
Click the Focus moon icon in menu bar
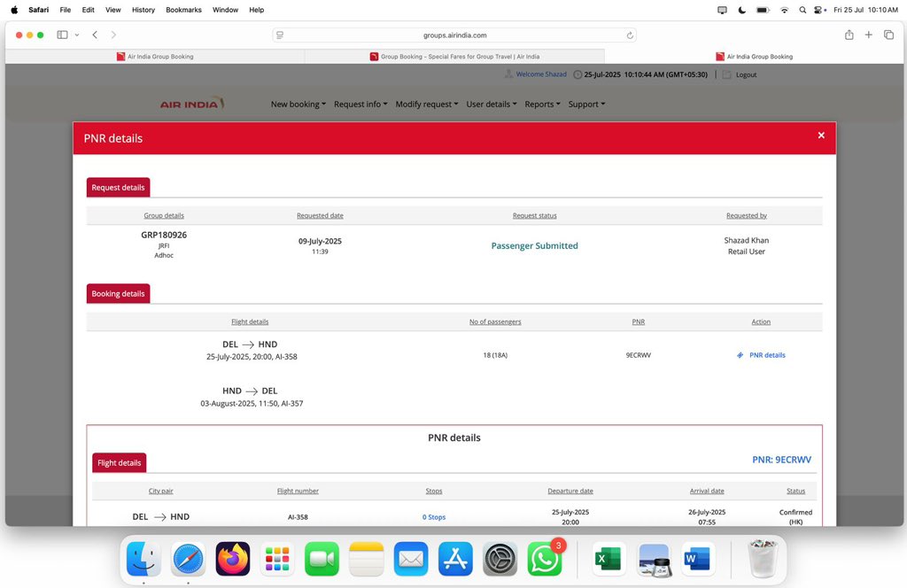pyautogui.click(x=742, y=10)
